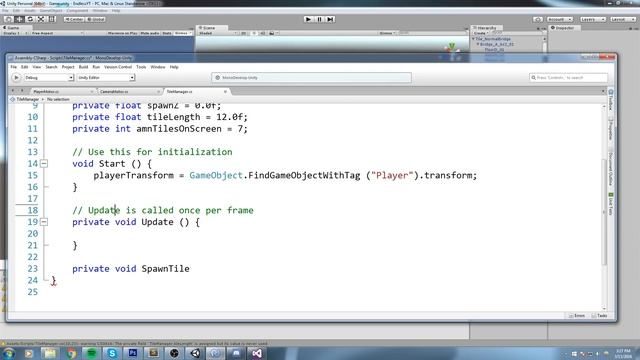The image size is (640, 360).
Task: Open MonoDevelop Build menu
Action: (83, 67)
